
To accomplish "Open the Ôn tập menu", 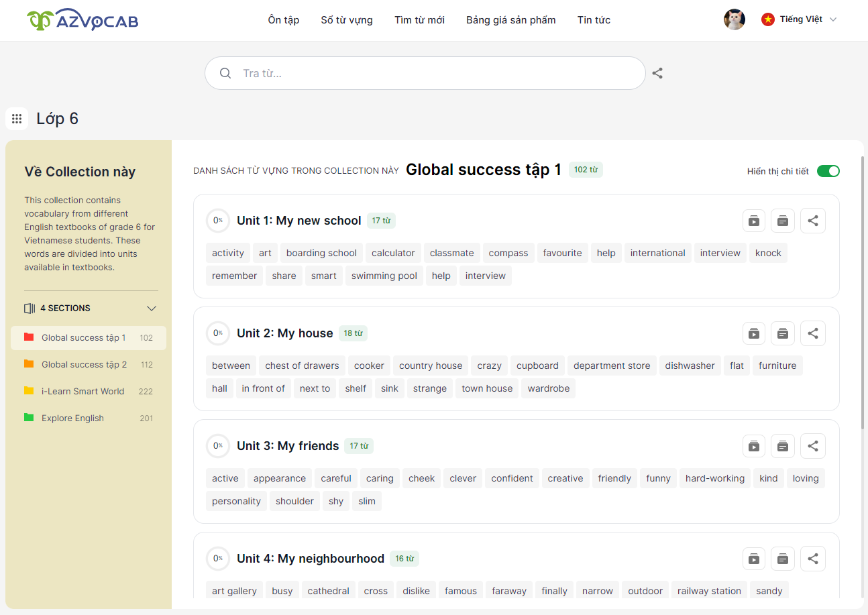I will point(284,20).
